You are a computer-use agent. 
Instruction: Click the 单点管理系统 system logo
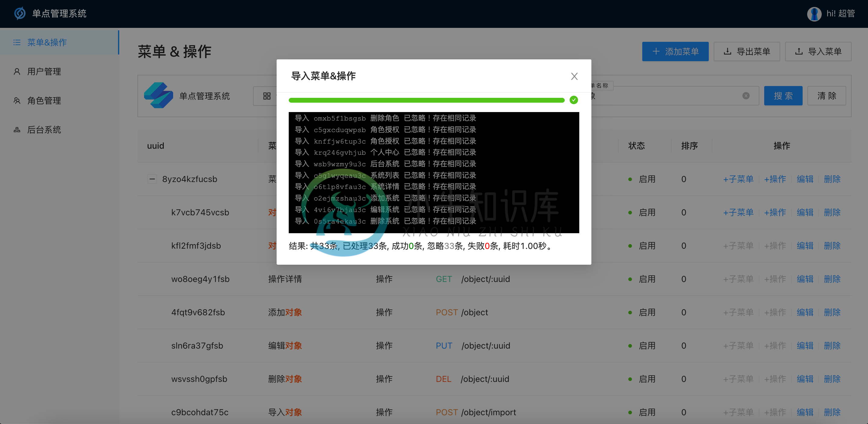pos(158,95)
